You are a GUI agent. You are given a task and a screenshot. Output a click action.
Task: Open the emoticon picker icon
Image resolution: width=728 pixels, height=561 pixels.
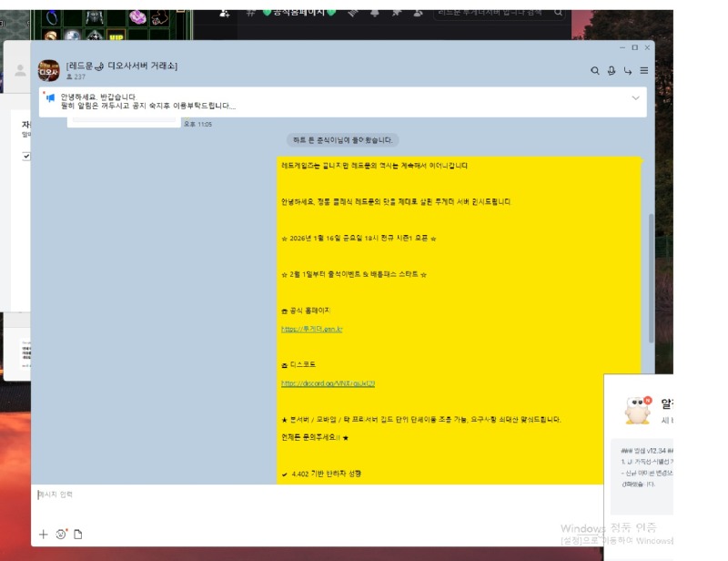pyautogui.click(x=61, y=535)
